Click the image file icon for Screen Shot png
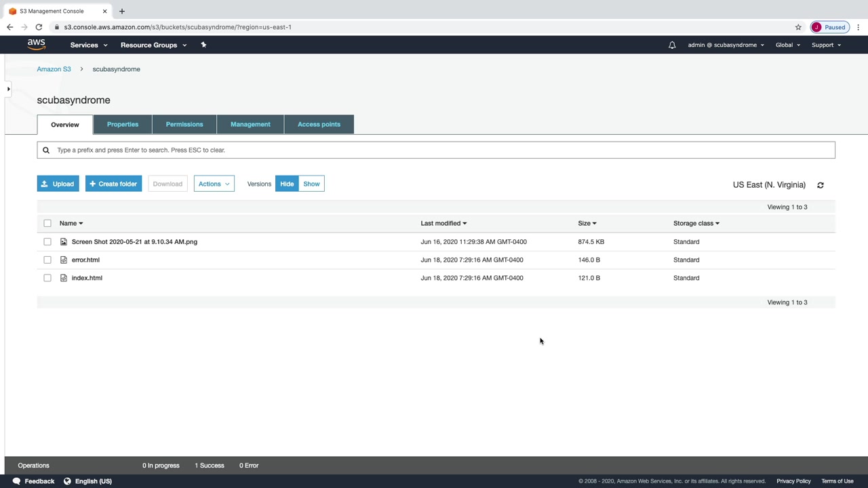Screen dimensions: 868x488 64,241
